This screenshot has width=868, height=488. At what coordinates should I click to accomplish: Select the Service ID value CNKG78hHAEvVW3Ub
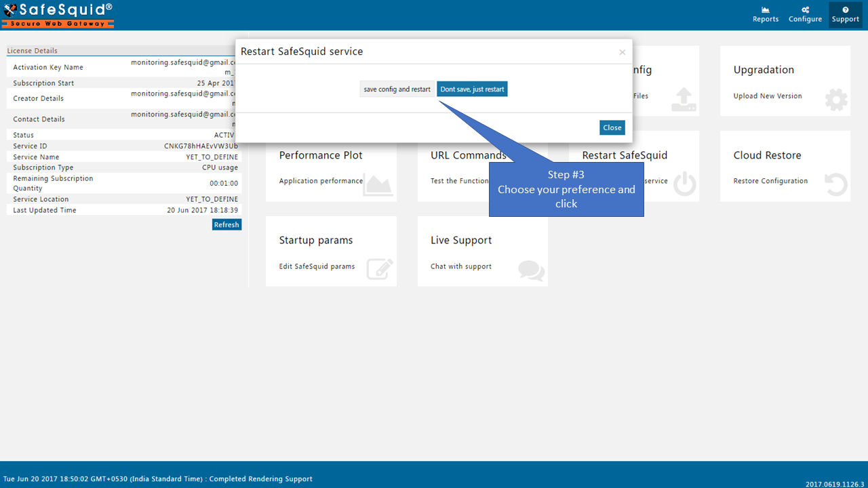(201, 146)
